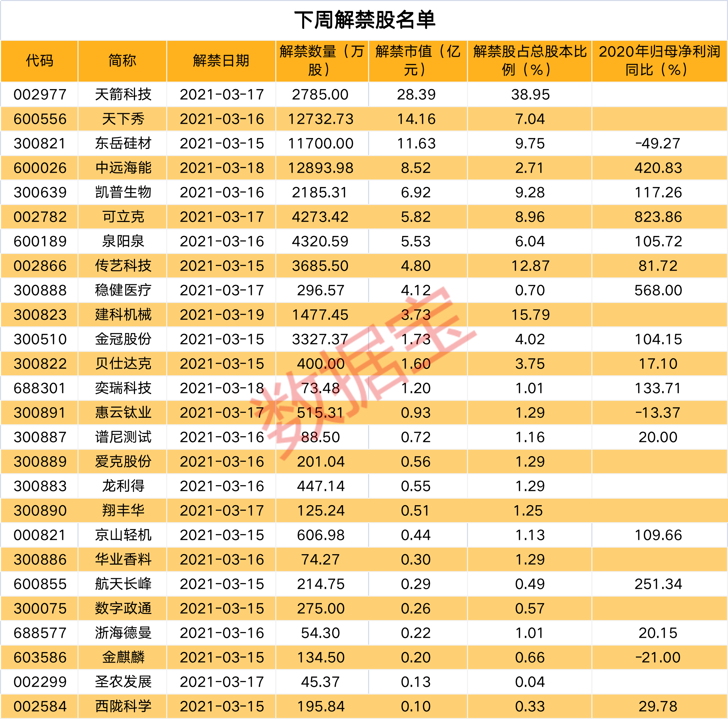Select stock name 龙利得
Screen dimensions: 728x719
tap(123, 486)
